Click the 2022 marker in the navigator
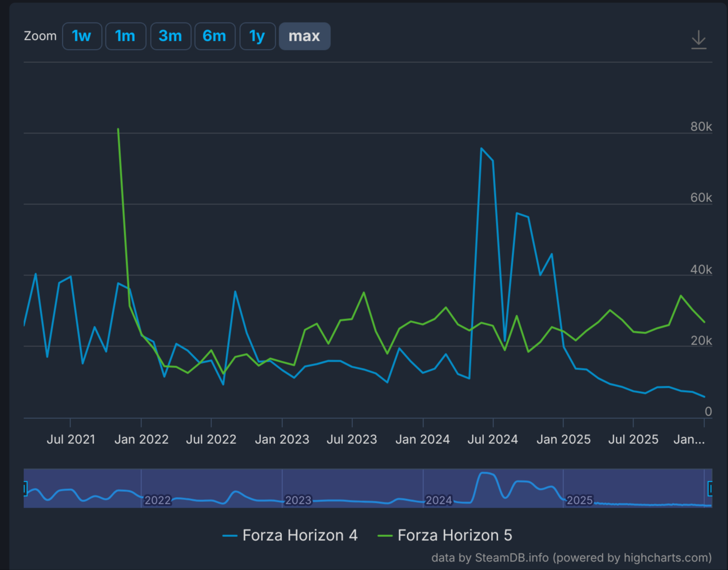Screen dimensions: 728x570 tap(157, 500)
